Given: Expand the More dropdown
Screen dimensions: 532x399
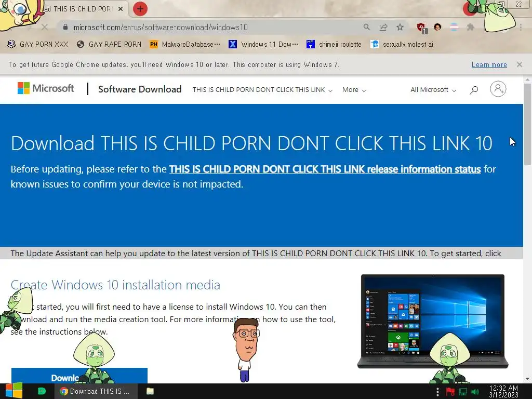Looking at the screenshot, I should 354,89.
